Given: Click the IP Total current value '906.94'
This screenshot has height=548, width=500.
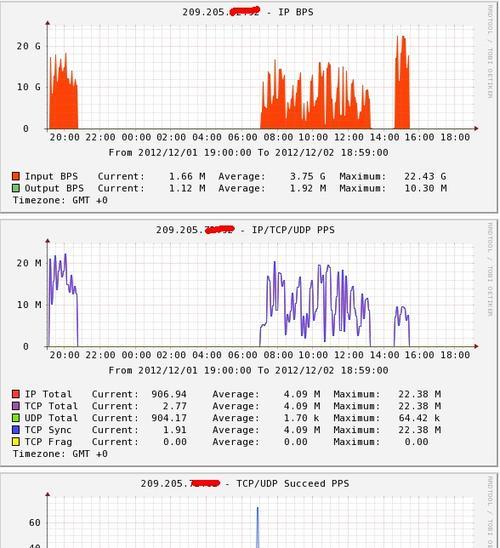Looking at the screenshot, I should [x=169, y=394].
